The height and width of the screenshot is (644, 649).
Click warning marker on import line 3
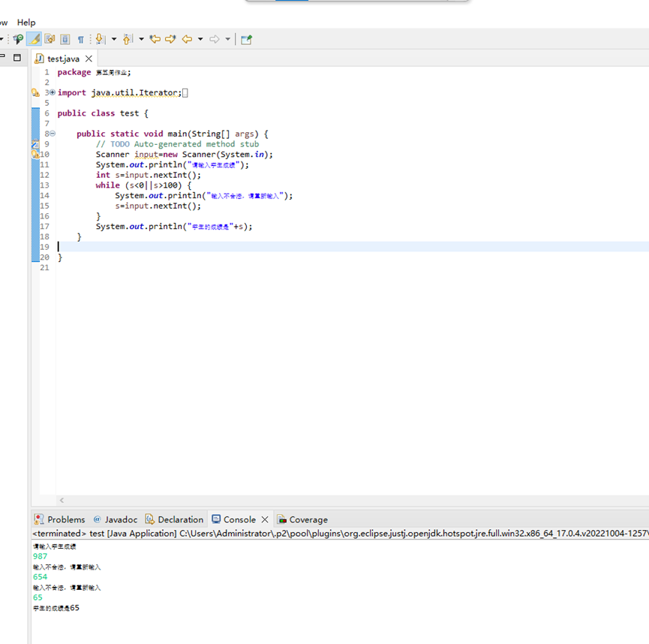click(x=35, y=92)
